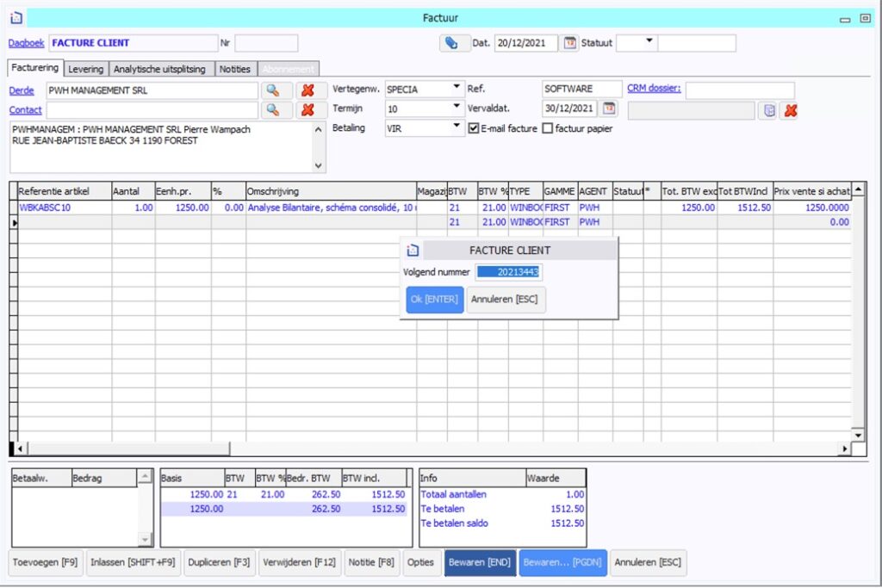882x588 pixels.
Task: Click the left arrow of grid horizontal scrollbar
Action: [21, 449]
